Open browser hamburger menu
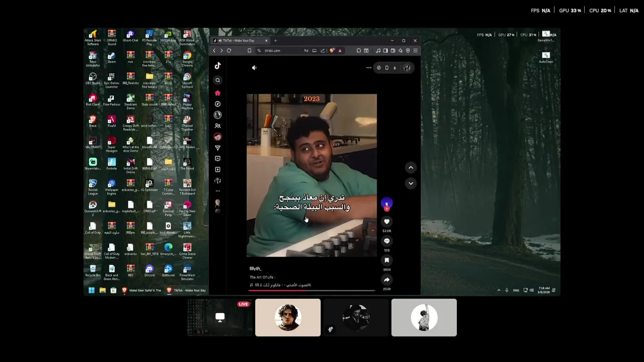Viewport: 644px width, 362px height. coord(415,50)
